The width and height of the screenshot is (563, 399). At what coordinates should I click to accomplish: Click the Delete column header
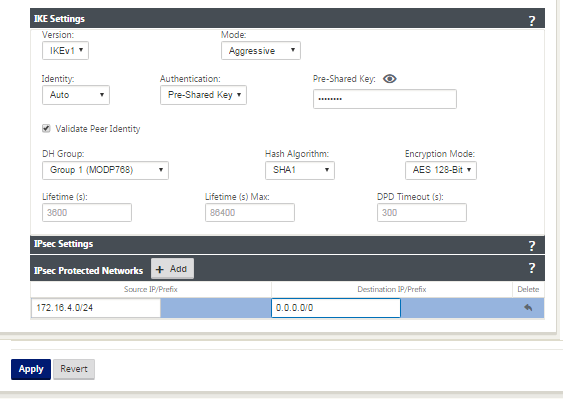(x=528, y=289)
